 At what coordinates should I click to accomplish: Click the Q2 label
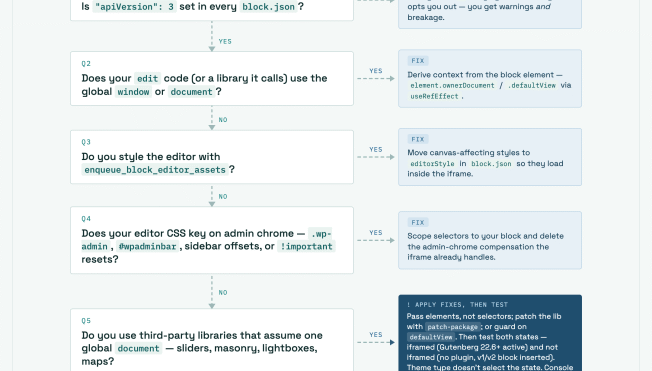(x=86, y=64)
